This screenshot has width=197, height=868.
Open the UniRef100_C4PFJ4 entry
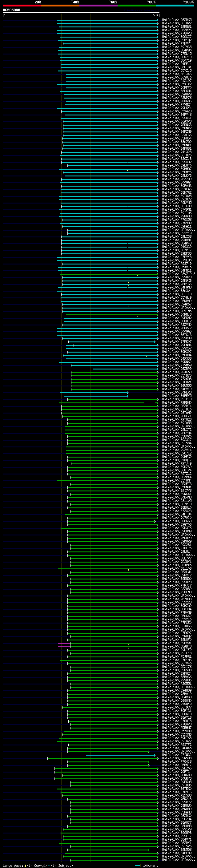click(177, 64)
